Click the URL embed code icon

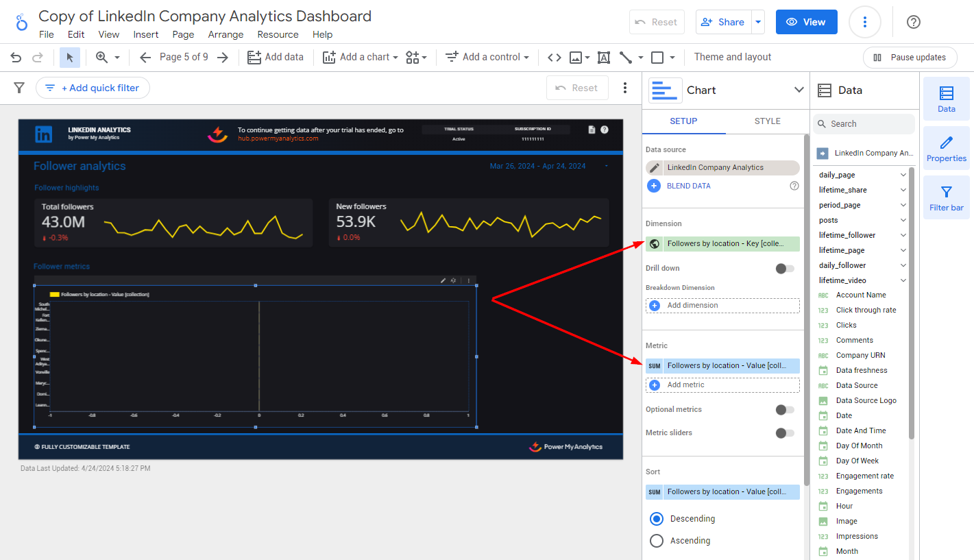tap(555, 58)
